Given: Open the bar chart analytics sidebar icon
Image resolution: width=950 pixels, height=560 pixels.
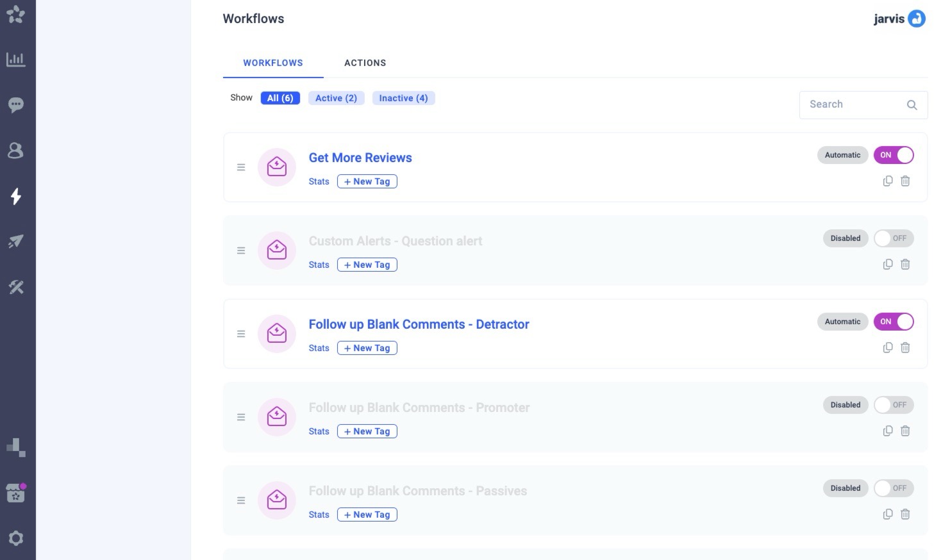Looking at the screenshot, I should [x=16, y=60].
